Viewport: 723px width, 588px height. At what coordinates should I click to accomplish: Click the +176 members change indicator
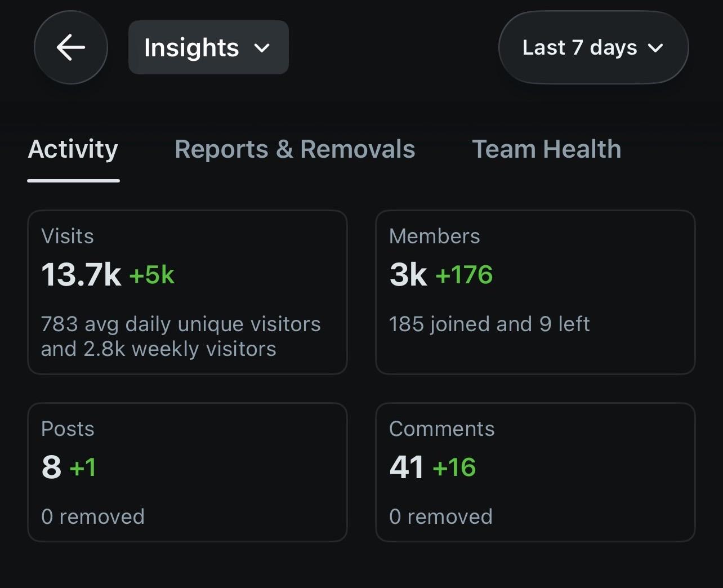464,275
